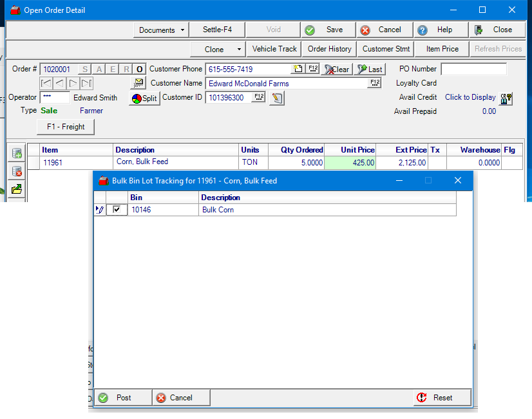Click into the PO Number field
The image size is (532, 419).
[473, 69]
